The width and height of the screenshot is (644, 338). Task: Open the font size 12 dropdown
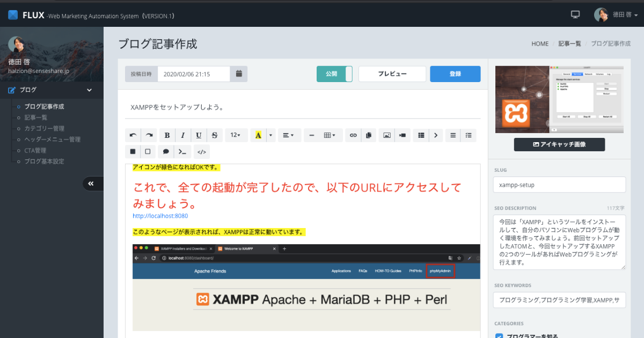tap(236, 135)
